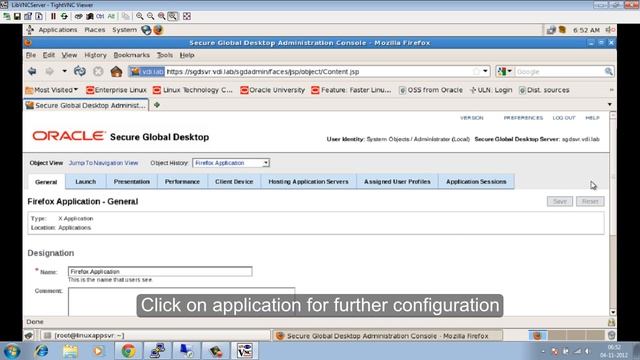Screen dimensions: 640x360
Task: Click the TightVNC zoom in icon
Action: coord(140,16)
